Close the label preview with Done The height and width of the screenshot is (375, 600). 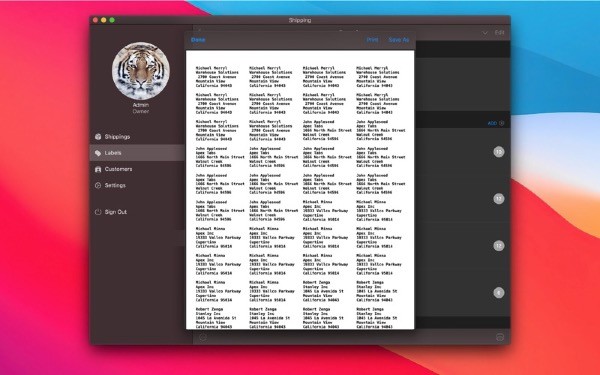[198, 40]
